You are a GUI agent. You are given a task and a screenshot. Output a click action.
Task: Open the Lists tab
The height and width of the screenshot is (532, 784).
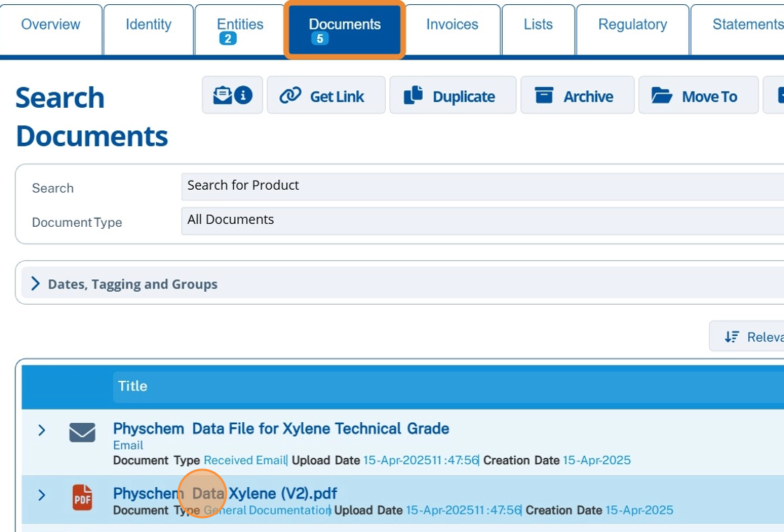point(538,25)
